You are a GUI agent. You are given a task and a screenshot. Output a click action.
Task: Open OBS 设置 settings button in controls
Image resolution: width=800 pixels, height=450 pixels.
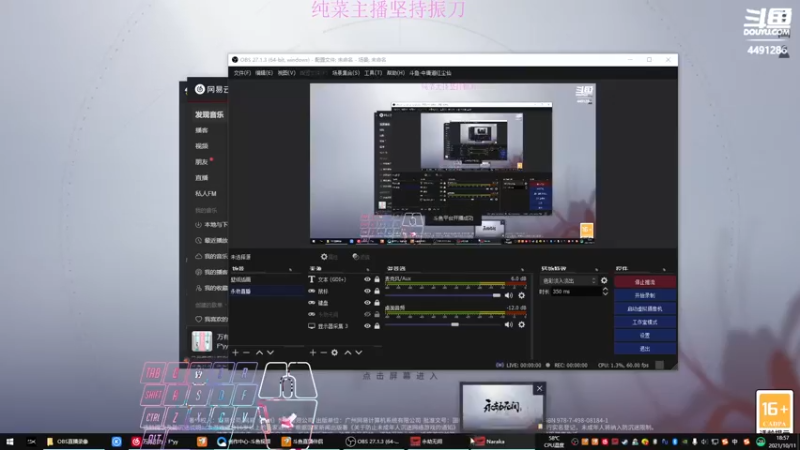click(x=645, y=335)
